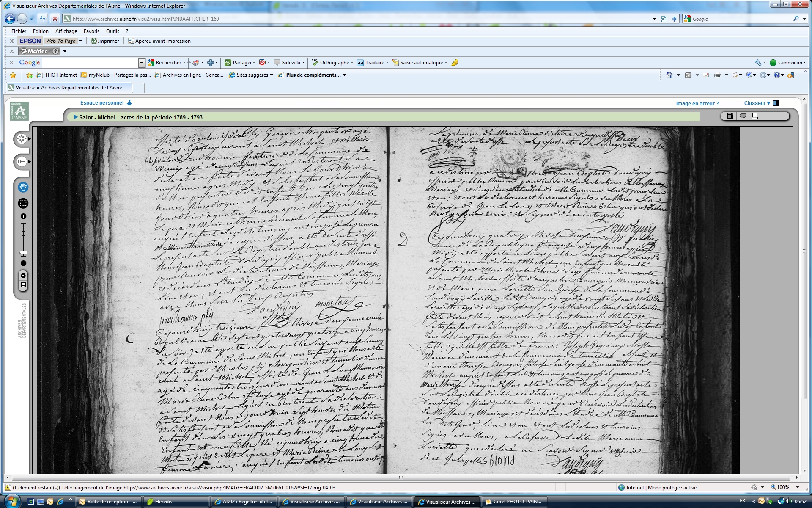Print the document with viewer printer icon
The height and width of the screenshot is (508, 812).
tap(754, 116)
